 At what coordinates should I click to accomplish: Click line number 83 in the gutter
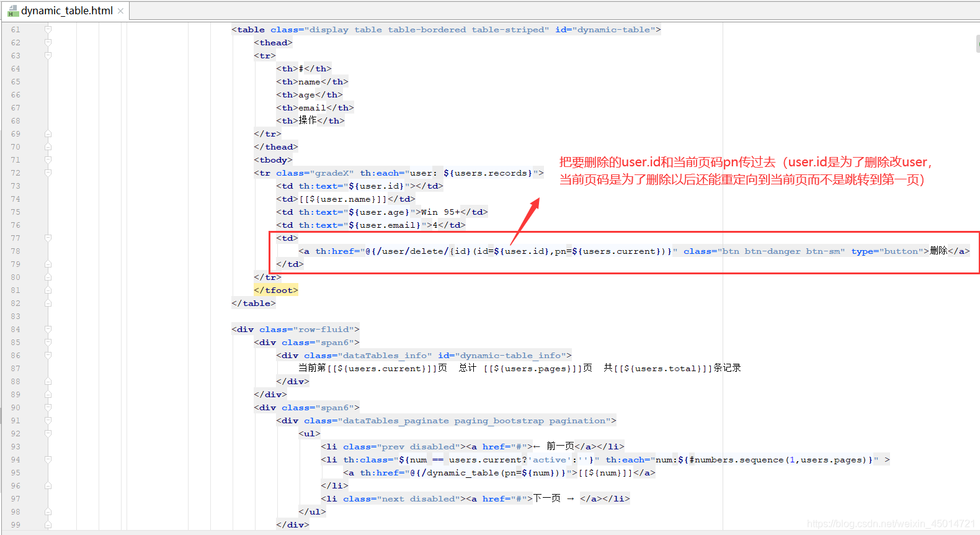[16, 316]
